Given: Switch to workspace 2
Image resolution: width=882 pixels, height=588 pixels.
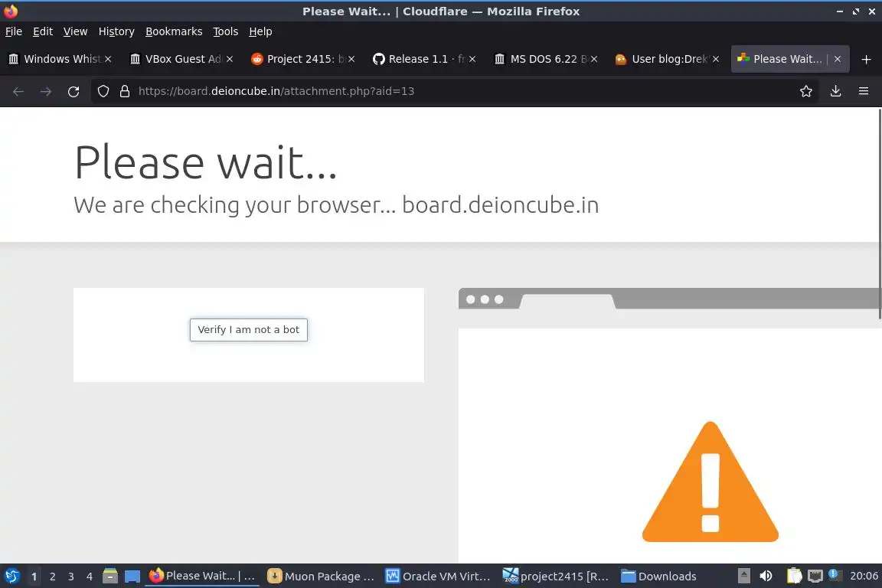Looking at the screenshot, I should [x=52, y=577].
